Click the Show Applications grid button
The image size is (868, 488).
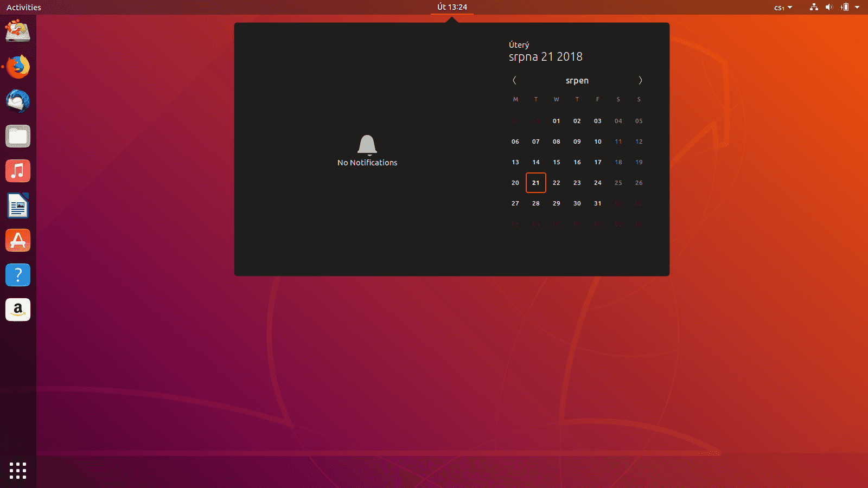18,471
